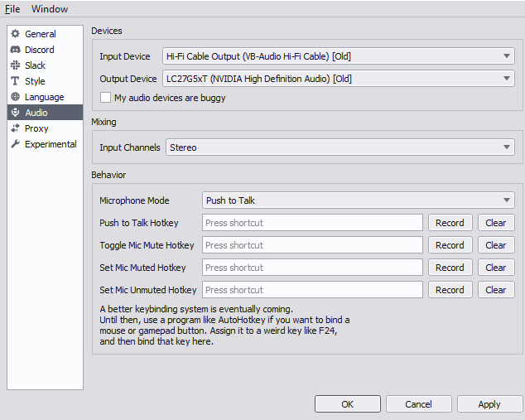Enable 'My audio devices are buggy' checkbox
Screen dimensions: 525x420
tap(105, 98)
